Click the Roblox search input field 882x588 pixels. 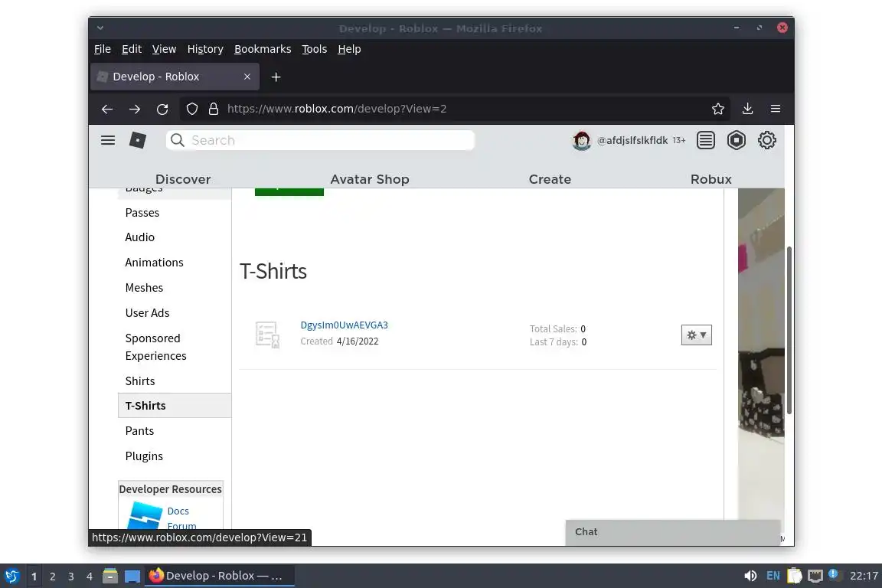coord(321,140)
